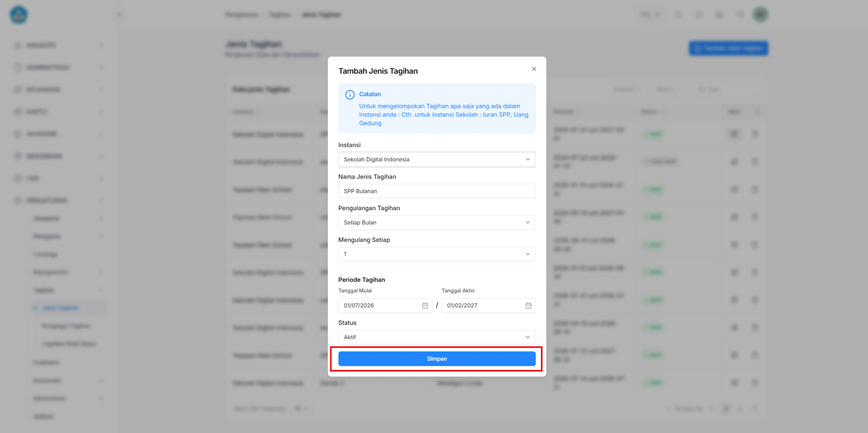The width and height of the screenshot is (868, 433).
Task: Click the blue add button behind the dialog
Action: tap(729, 49)
